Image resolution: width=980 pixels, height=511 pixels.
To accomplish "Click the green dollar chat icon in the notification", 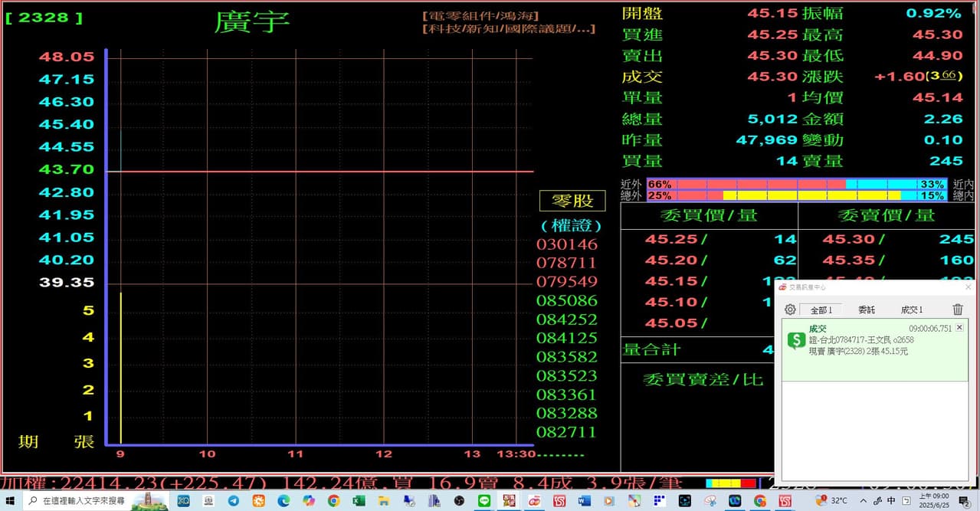I will tap(796, 340).
